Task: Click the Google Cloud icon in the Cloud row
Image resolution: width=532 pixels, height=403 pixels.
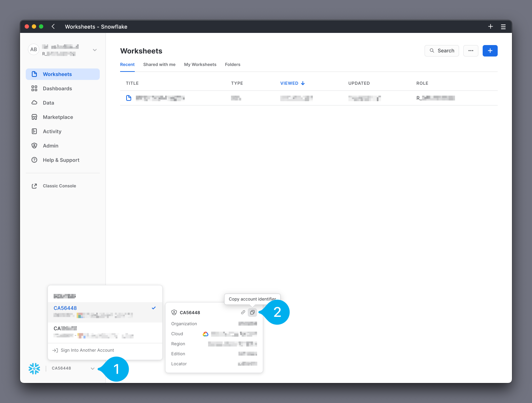Action: tap(206, 334)
